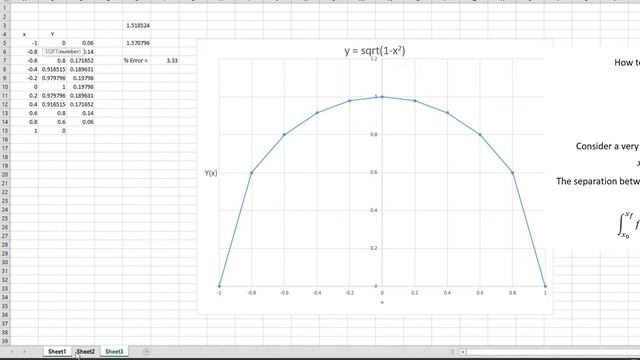640x360 pixels.
Task: Select the '% Error =' label cell
Action: pyautogui.click(x=136, y=60)
